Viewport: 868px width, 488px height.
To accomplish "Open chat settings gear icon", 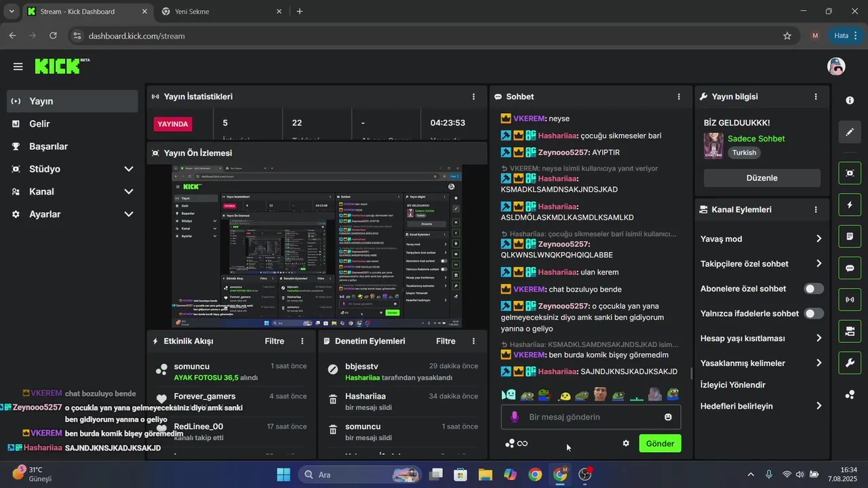I will coord(626,443).
